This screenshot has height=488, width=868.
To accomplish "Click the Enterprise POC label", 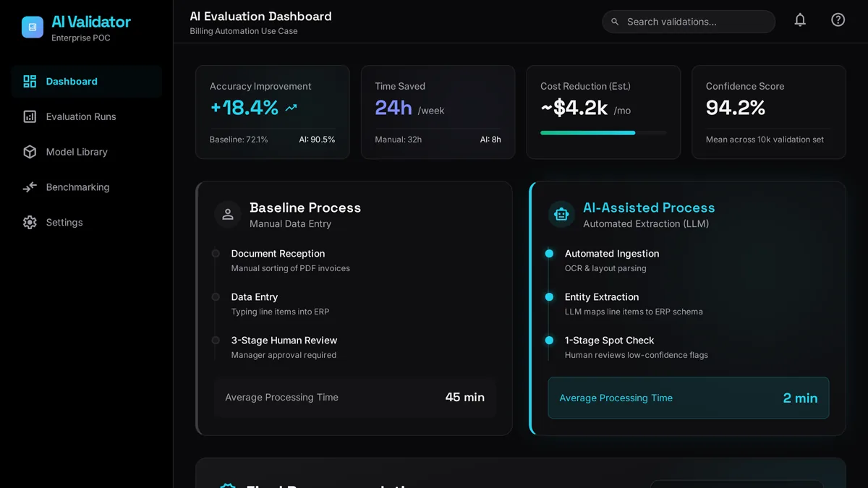I will pos(81,38).
